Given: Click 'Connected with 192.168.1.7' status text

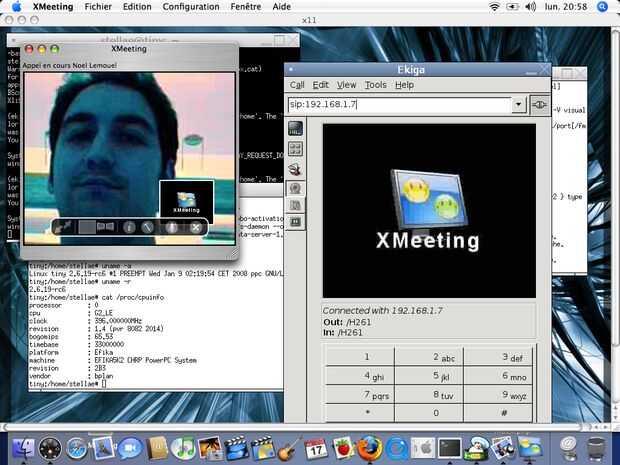Looking at the screenshot, I should 382,310.
